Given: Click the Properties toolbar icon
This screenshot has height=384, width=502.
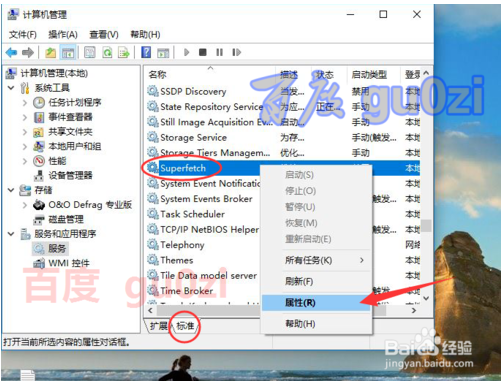Looking at the screenshot, I should pyautogui.click(x=90, y=53).
